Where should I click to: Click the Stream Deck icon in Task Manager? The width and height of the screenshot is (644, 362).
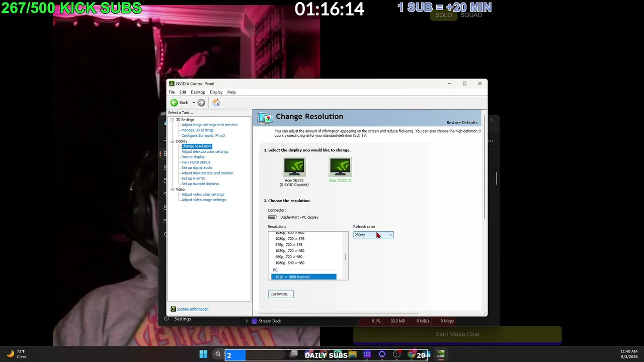pos(254,321)
